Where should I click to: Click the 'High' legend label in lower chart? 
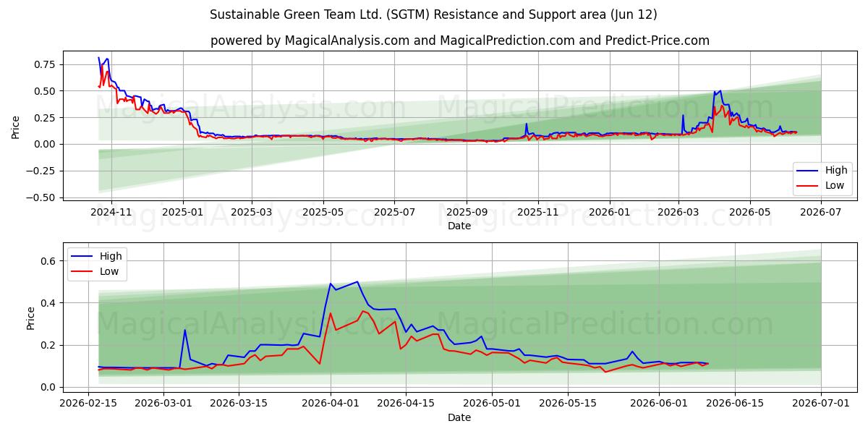111,256
